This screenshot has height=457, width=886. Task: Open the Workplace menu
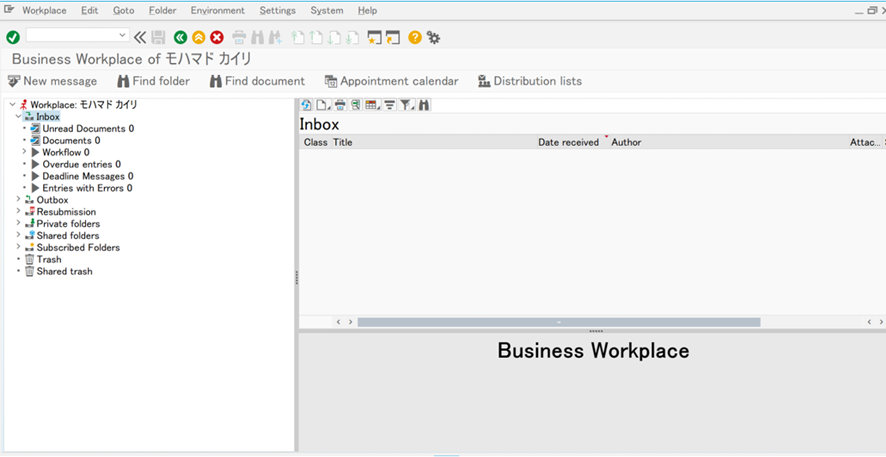[x=44, y=10]
